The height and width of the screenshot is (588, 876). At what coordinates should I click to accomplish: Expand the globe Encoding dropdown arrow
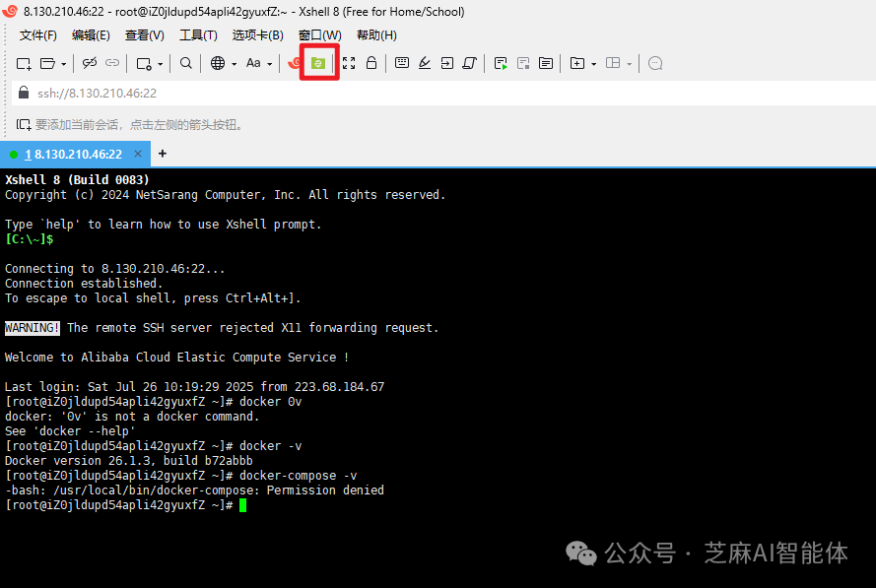pyautogui.click(x=235, y=64)
